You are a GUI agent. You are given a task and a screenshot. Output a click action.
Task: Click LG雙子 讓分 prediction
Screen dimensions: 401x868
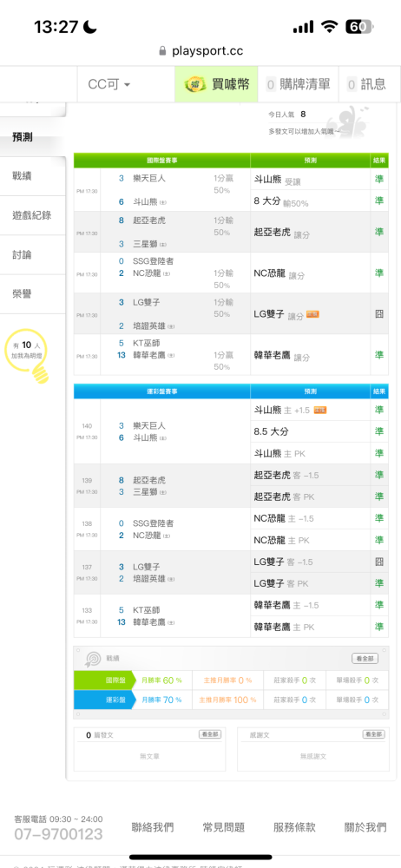pyautogui.click(x=279, y=315)
